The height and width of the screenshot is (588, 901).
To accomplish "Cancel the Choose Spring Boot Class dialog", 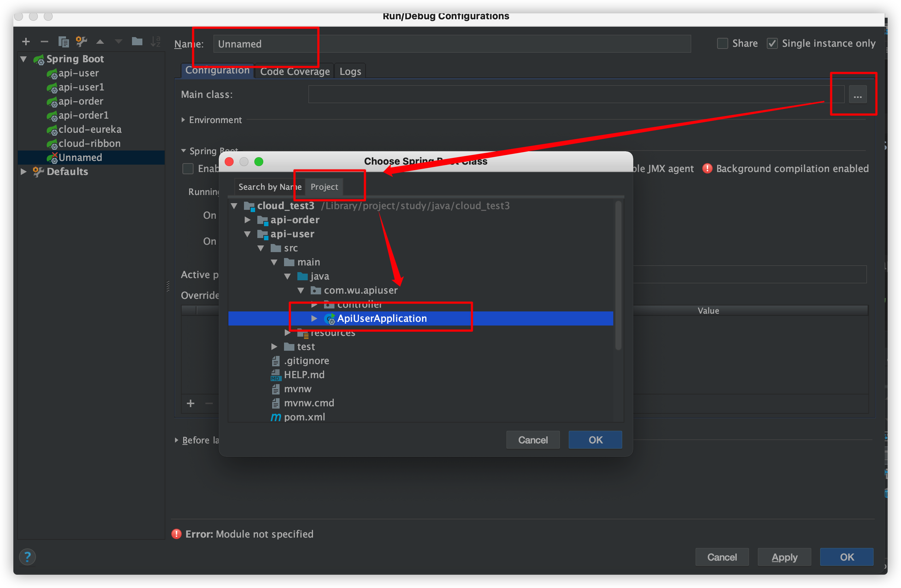I will tap(533, 440).
